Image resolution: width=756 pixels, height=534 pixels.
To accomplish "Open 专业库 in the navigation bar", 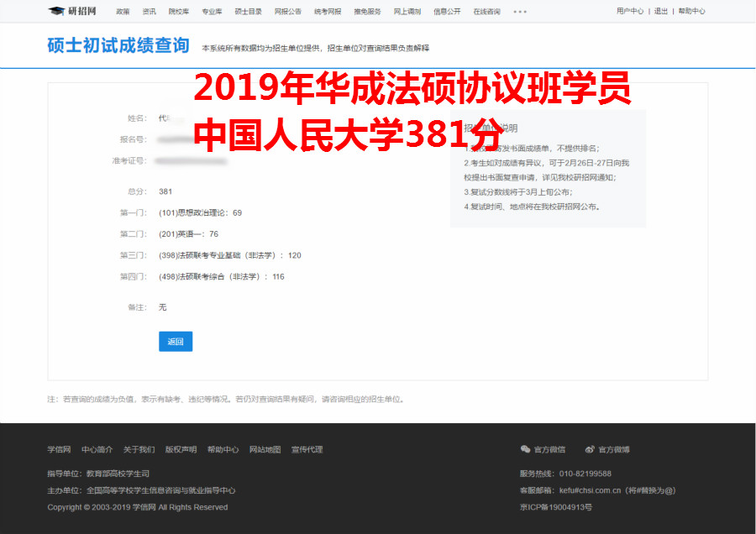I will 213,12.
